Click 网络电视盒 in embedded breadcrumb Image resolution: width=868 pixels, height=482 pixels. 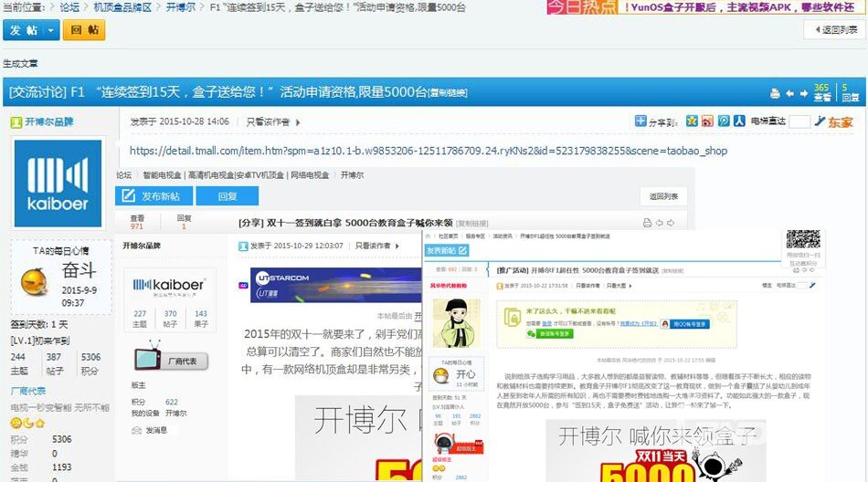click(310, 175)
